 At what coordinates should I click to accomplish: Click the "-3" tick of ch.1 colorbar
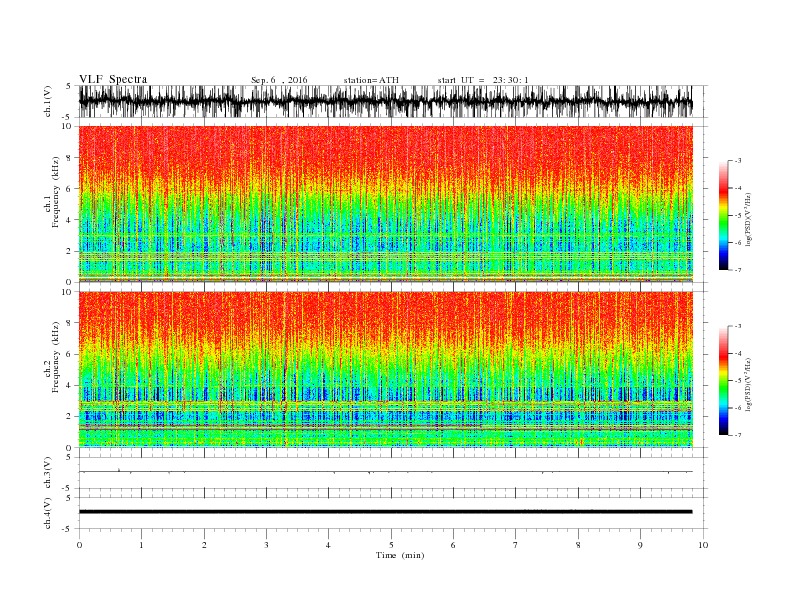737,161
